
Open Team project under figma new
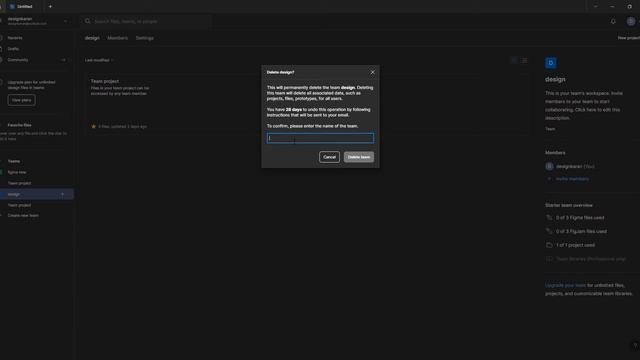coord(19,183)
